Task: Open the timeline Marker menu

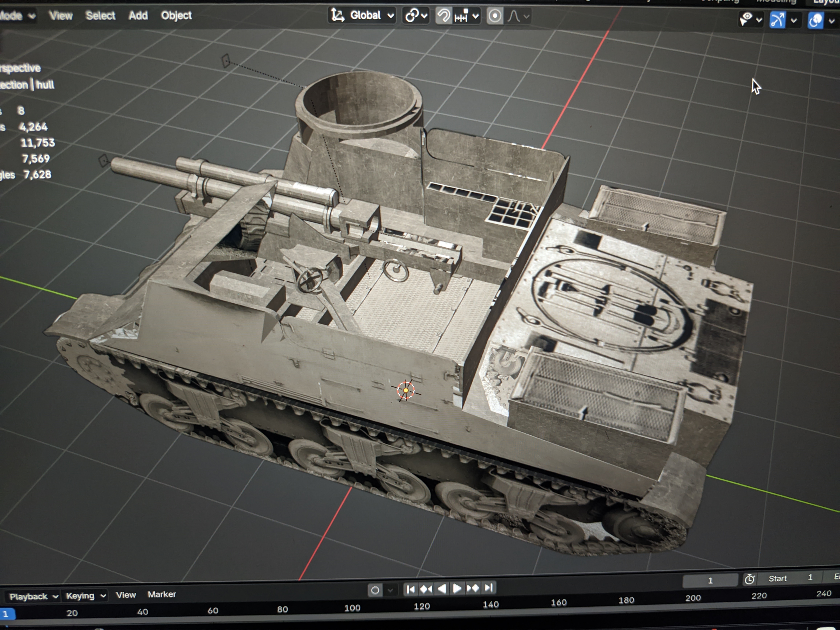Action: [x=162, y=594]
